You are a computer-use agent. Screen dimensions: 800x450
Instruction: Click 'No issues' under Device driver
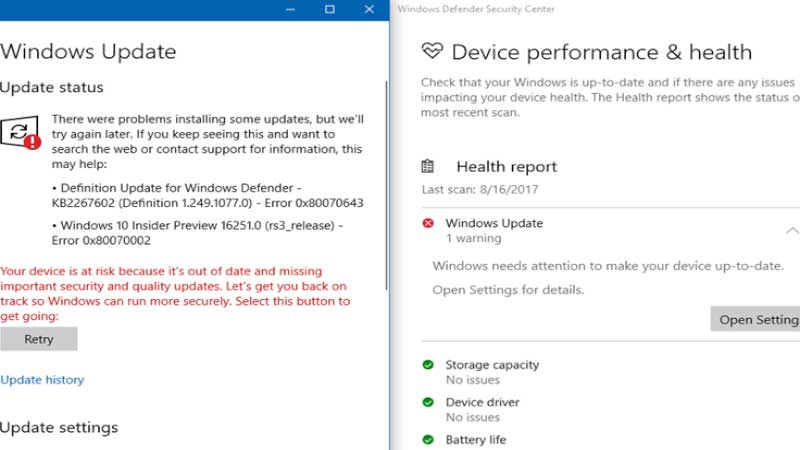point(473,417)
